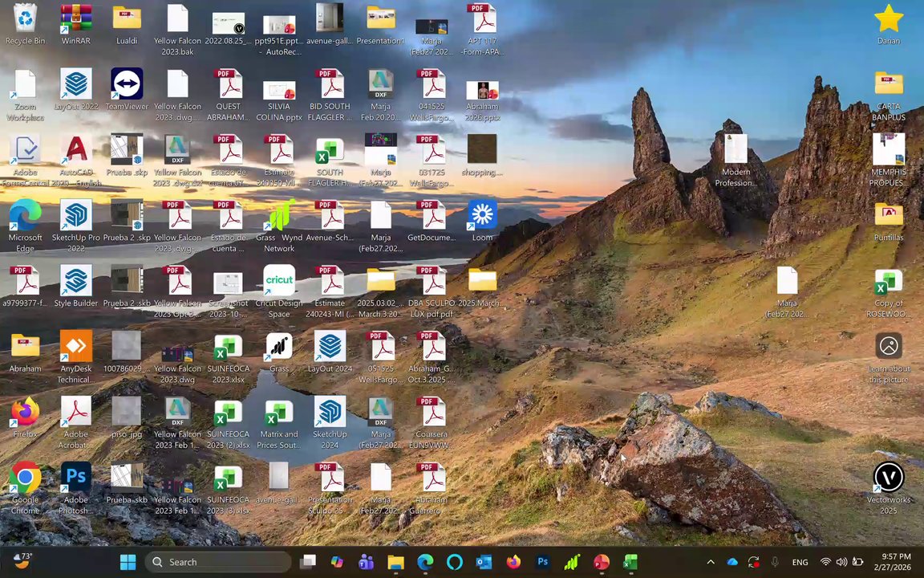Open Outlook from the taskbar
The image size is (924, 578).
[x=484, y=562]
